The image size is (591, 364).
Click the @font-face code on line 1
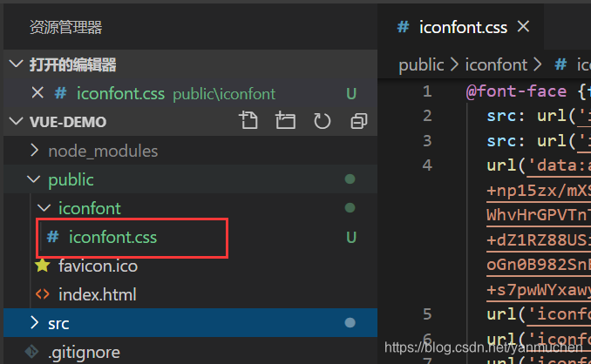click(x=516, y=91)
